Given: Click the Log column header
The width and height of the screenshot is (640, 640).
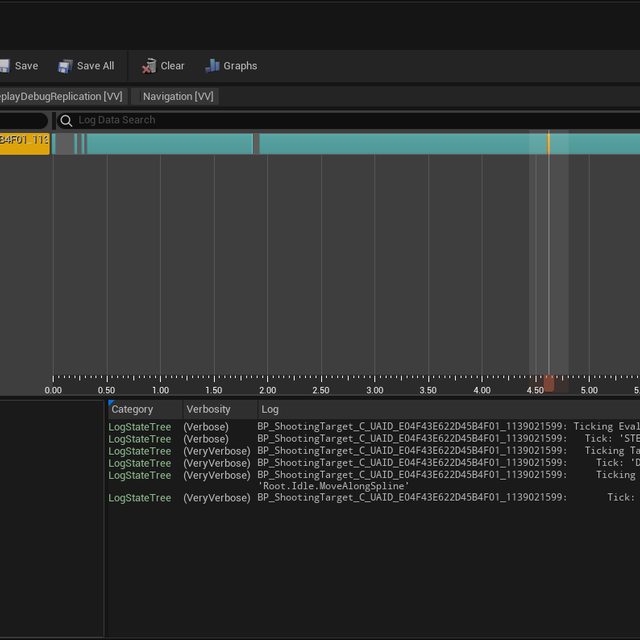Looking at the screenshot, I should (x=270, y=409).
